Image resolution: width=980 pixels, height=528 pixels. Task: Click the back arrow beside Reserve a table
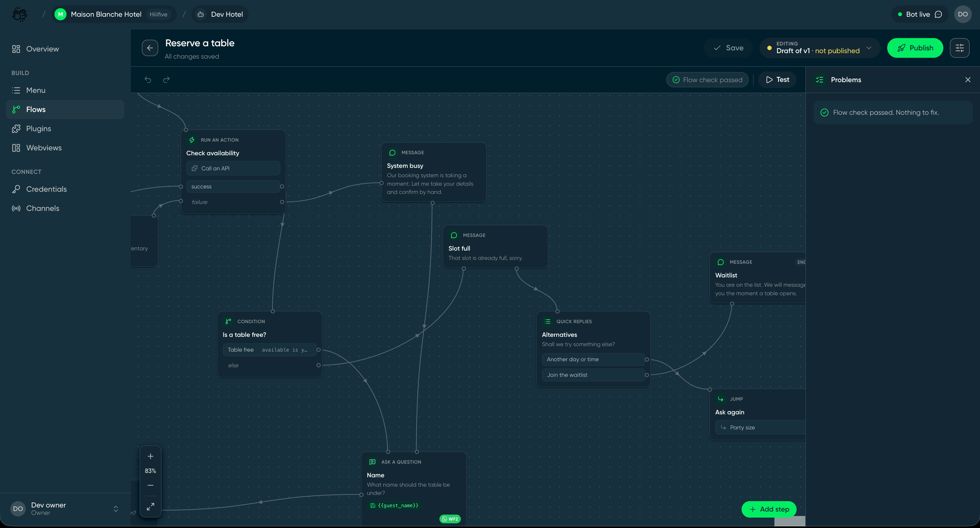(x=150, y=48)
